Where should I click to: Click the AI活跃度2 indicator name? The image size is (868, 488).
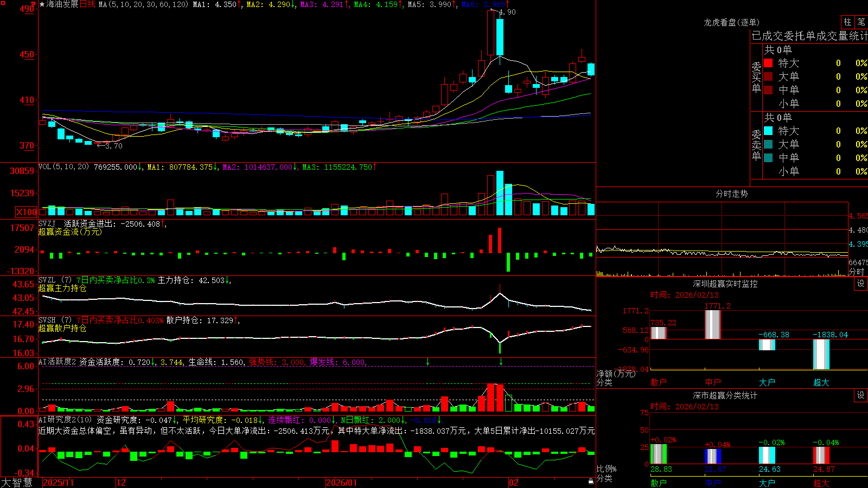pos(58,362)
